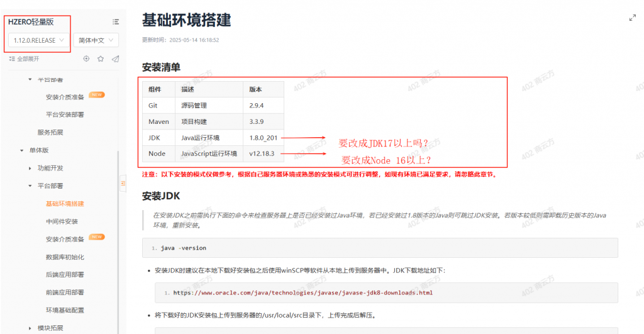The image size is (644, 334).
Task: Open the 1.12.0.RELEASE version dropdown
Action: coord(40,40)
